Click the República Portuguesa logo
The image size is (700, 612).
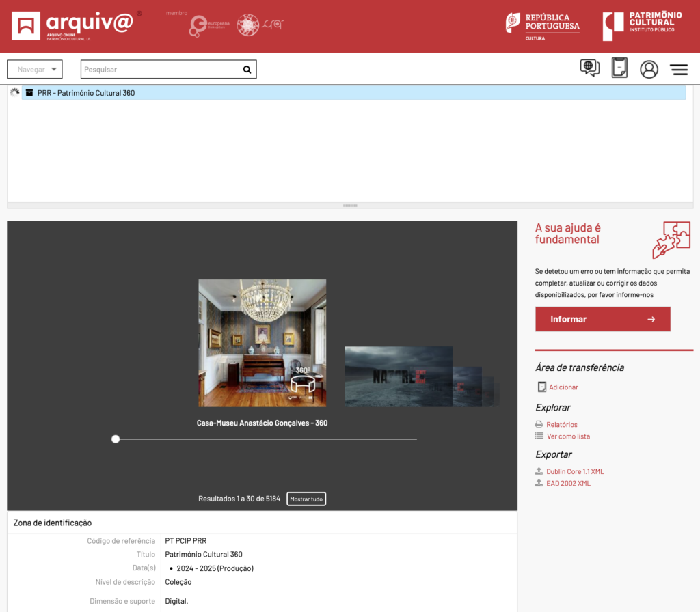[543, 26]
